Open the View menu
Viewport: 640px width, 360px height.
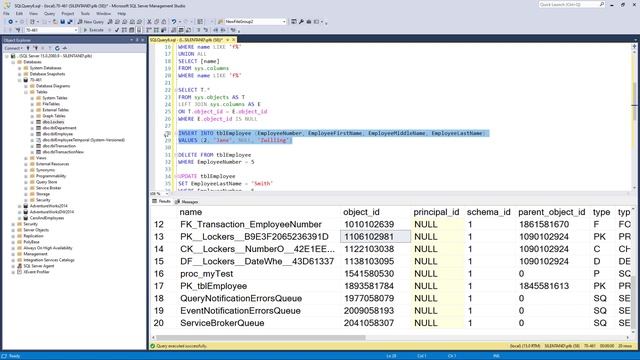click(33, 13)
